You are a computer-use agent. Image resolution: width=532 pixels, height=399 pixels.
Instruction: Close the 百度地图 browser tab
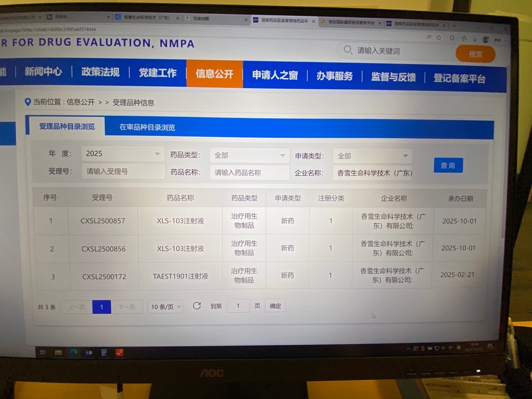coord(246,20)
